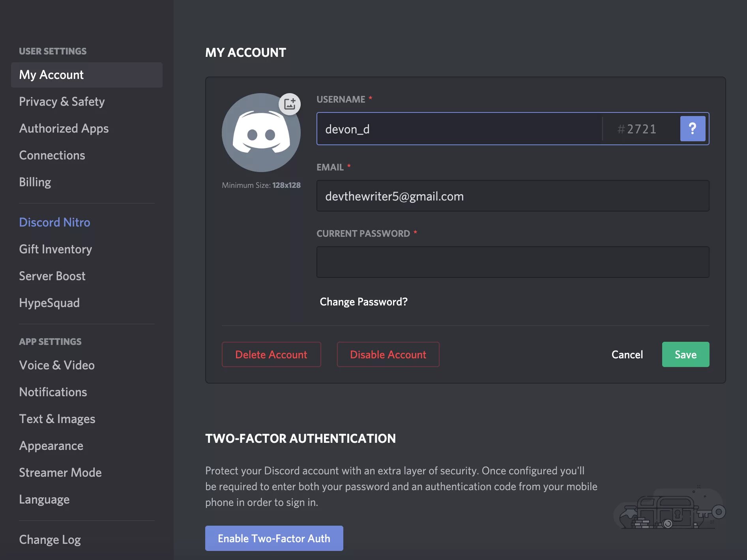
Task: Open Appearance settings
Action: [51, 446]
